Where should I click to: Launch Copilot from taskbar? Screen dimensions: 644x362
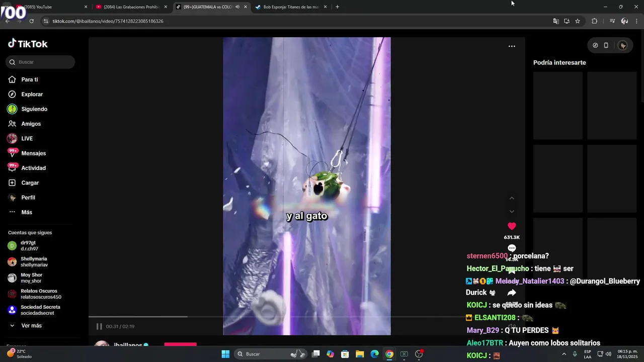tap(331, 354)
